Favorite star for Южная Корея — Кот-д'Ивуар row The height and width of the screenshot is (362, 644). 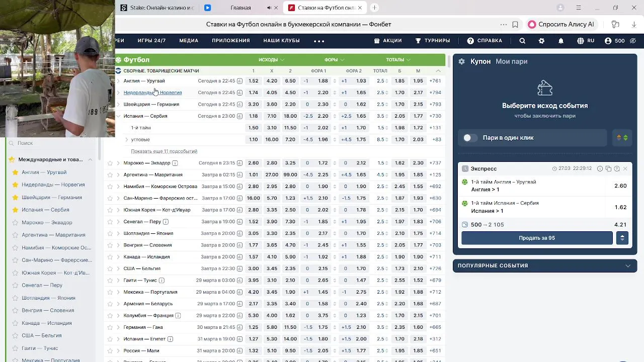pos(110,210)
